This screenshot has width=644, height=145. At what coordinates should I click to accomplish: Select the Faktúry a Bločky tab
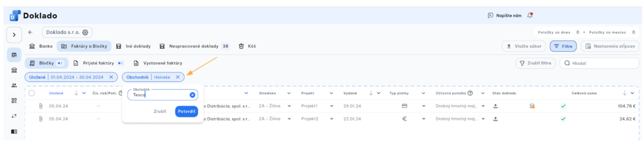(x=84, y=46)
